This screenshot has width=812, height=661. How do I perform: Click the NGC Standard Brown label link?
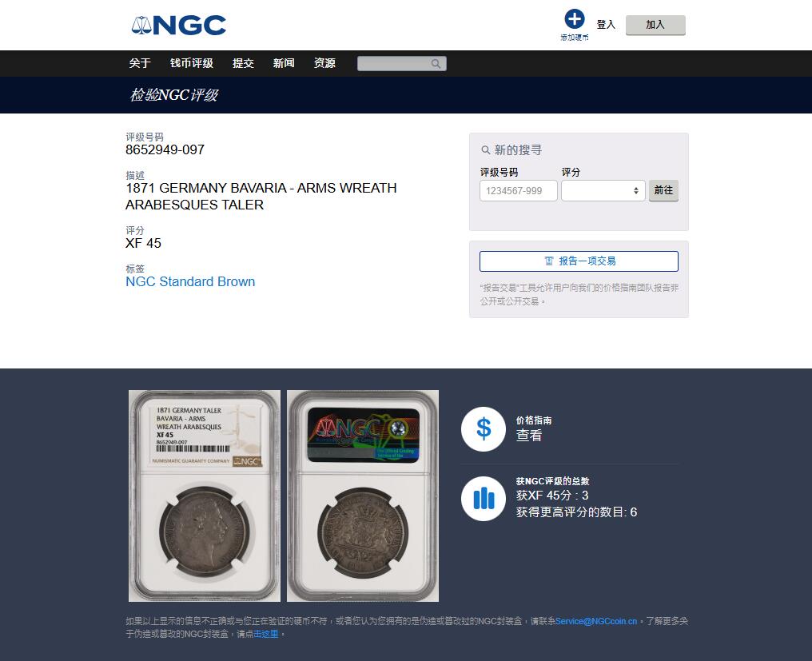pos(190,281)
